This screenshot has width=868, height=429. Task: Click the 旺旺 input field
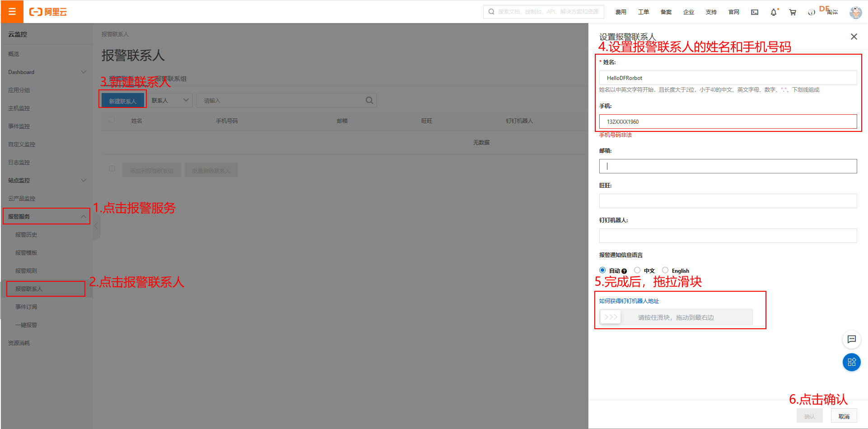(728, 201)
